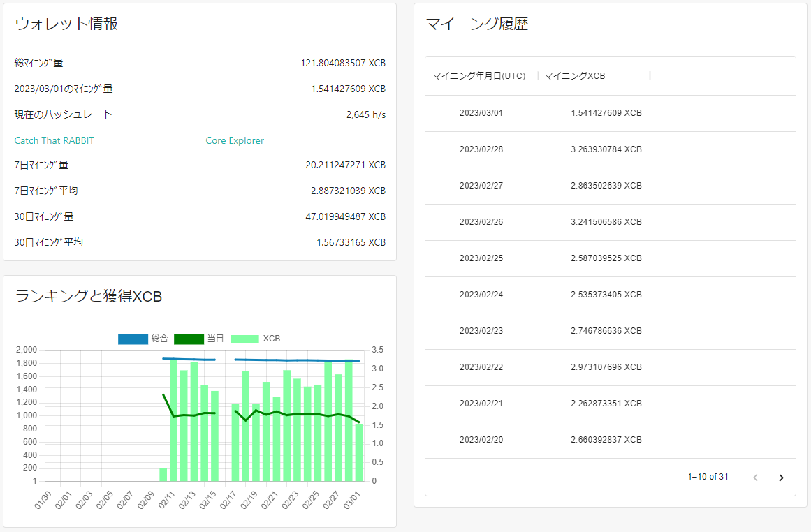Click the hashrate value 2,645 h/s

pyautogui.click(x=365, y=114)
